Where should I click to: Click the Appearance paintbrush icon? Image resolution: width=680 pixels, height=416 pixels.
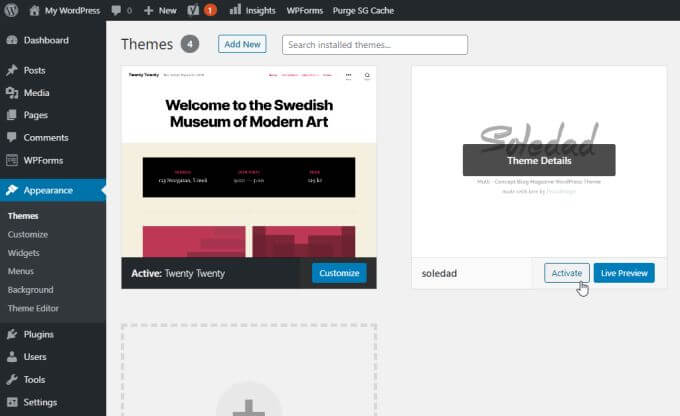pyautogui.click(x=12, y=190)
